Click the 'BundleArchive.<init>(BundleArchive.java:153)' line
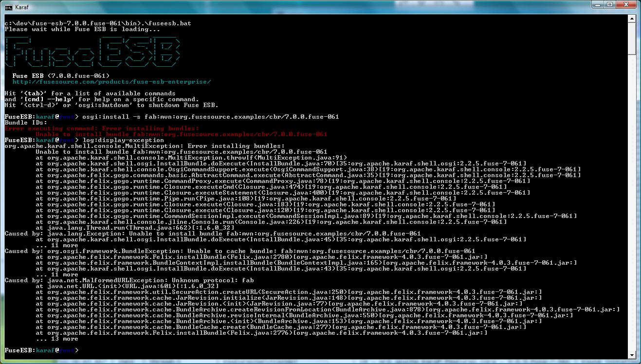641x364 pixels. (x=289, y=321)
